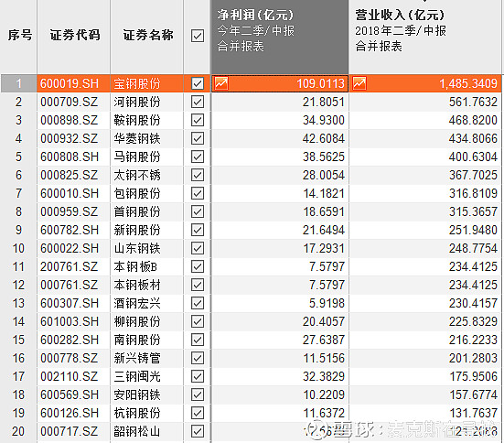Click net profit value 42.6084

[x=324, y=138]
